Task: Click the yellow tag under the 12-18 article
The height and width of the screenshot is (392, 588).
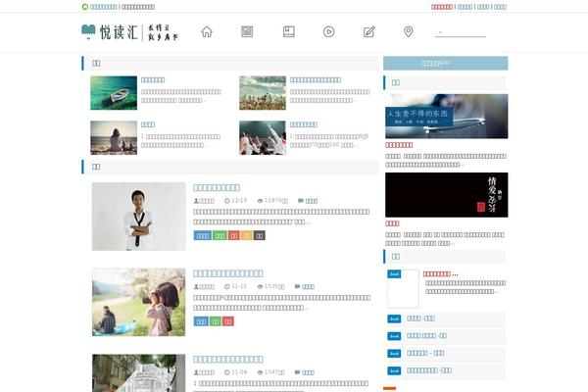Action: coord(247,235)
